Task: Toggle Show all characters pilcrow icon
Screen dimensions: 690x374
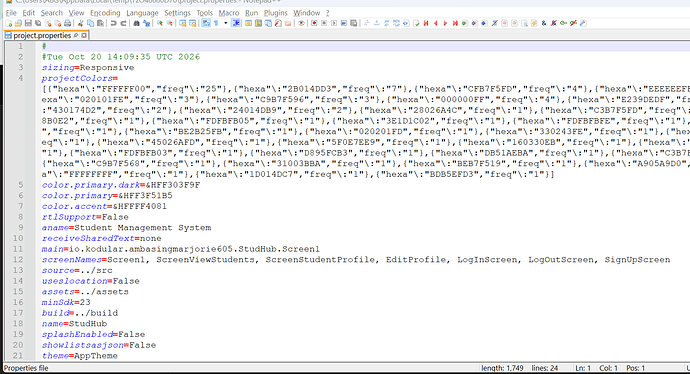Action: pyautogui.click(x=216, y=23)
